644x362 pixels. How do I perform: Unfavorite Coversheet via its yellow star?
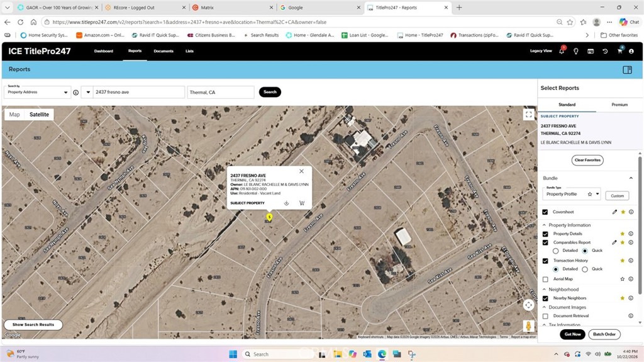click(623, 212)
